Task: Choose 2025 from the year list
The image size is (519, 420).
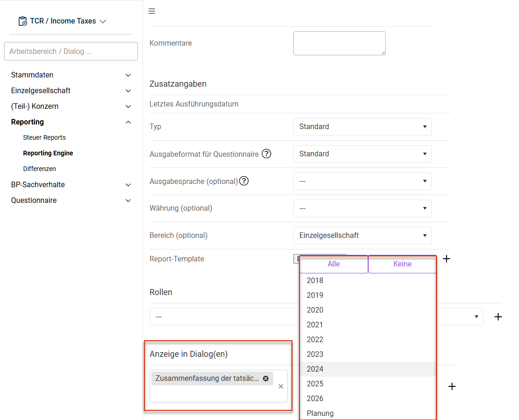Action: tap(368, 384)
